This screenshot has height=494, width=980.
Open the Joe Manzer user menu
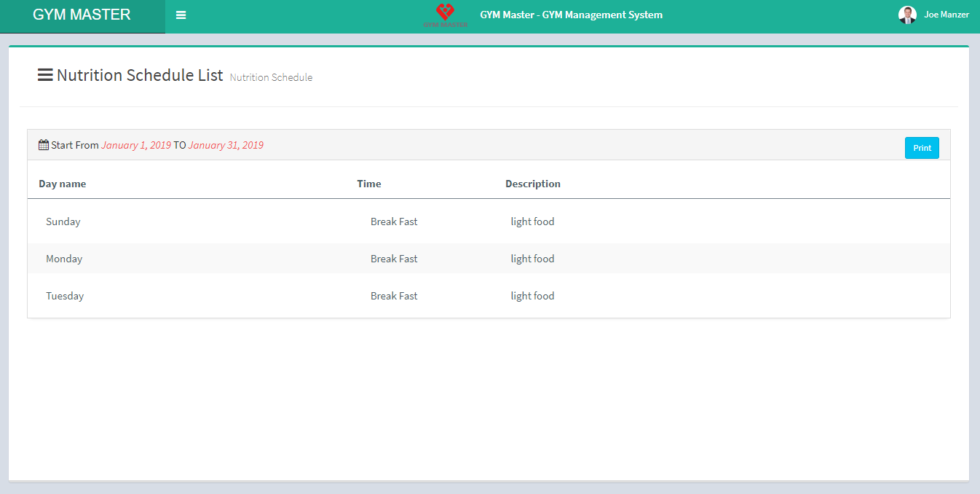946,15
